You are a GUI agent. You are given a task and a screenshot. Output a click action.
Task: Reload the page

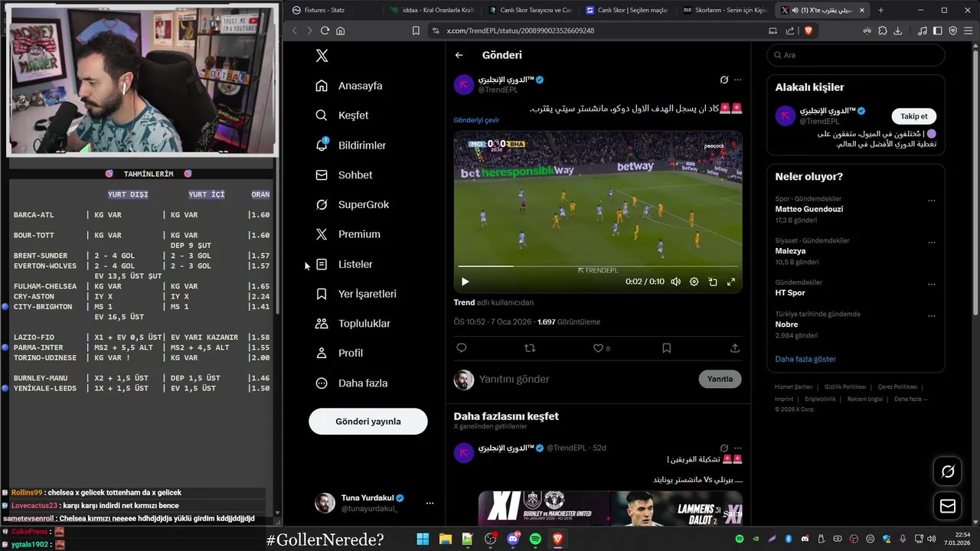click(x=325, y=31)
